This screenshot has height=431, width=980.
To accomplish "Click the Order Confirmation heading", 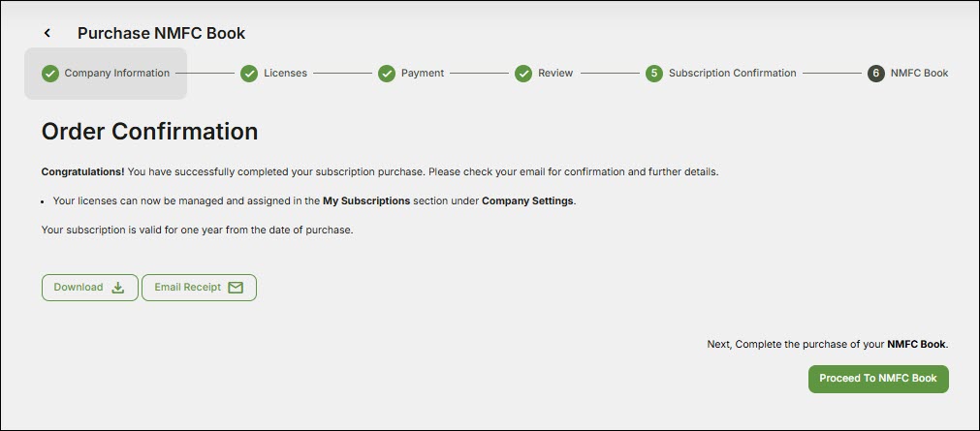I will 149,131.
